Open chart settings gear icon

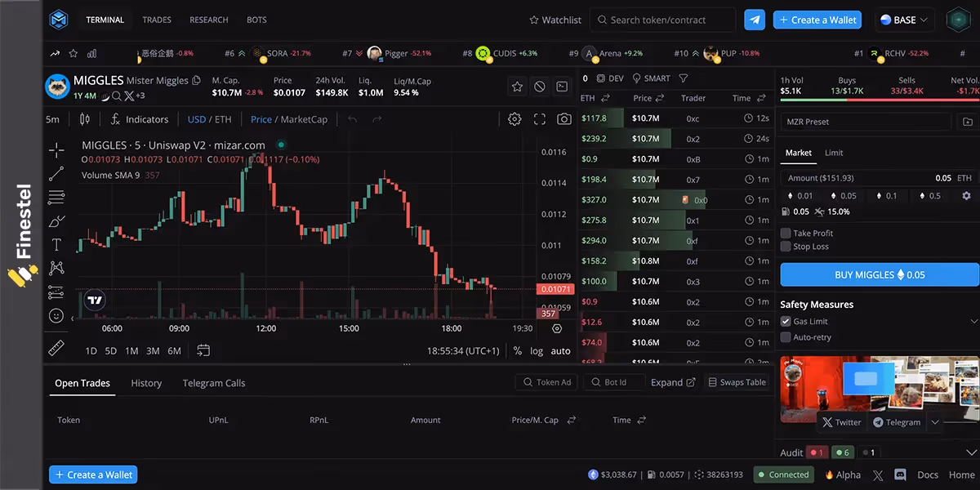pyautogui.click(x=514, y=119)
